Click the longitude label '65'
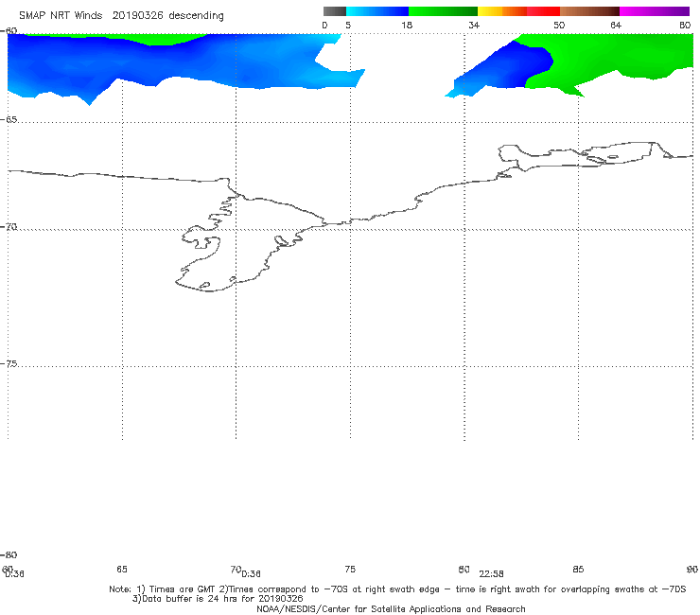The width and height of the screenshot is (700, 615). (122, 569)
